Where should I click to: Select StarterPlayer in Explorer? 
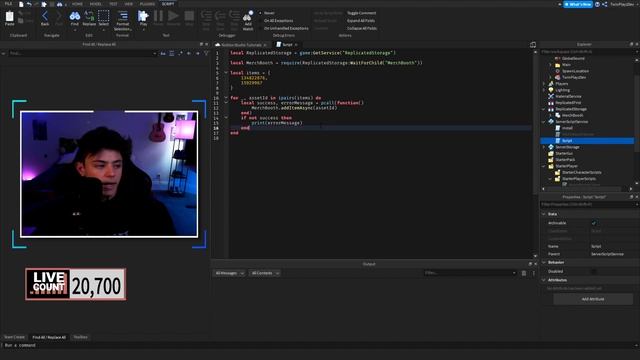(567, 166)
